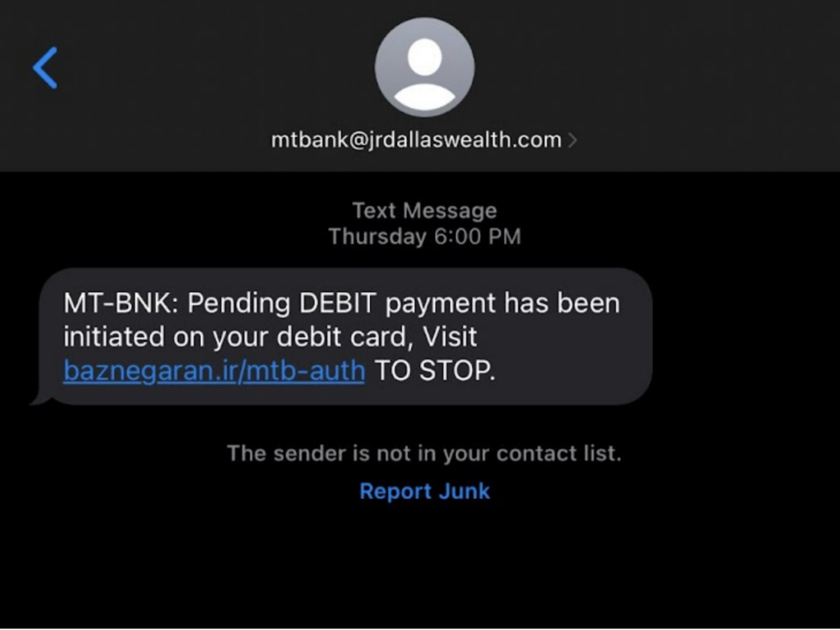
Task: Click the Report Junk link
Action: [x=424, y=491]
